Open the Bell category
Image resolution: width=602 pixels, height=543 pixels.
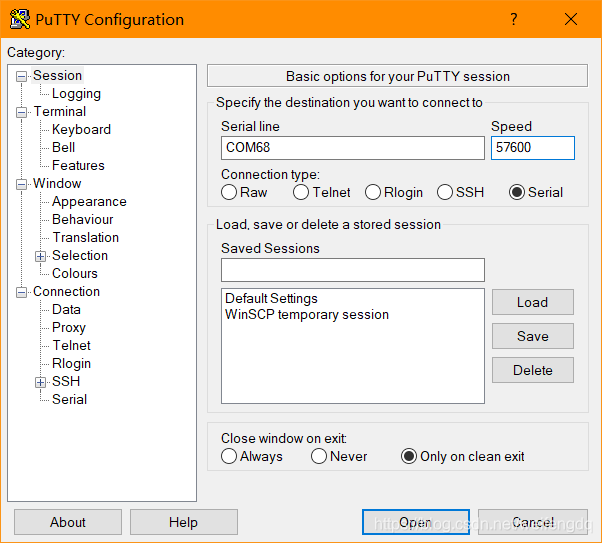(63, 147)
